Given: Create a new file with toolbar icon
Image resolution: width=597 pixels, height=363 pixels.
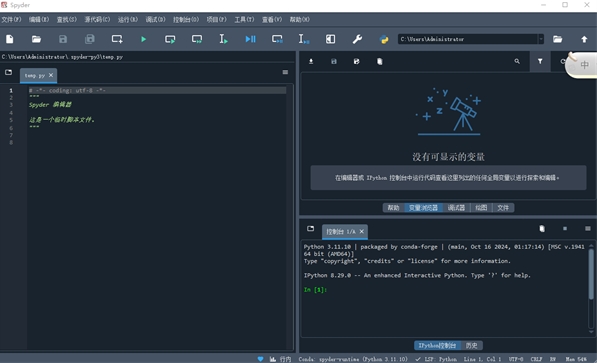Looking at the screenshot, I should [10, 39].
